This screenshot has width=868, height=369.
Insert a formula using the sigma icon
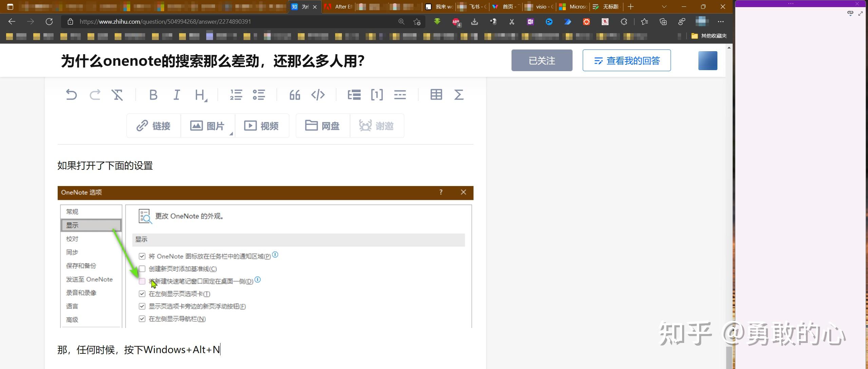click(x=459, y=95)
